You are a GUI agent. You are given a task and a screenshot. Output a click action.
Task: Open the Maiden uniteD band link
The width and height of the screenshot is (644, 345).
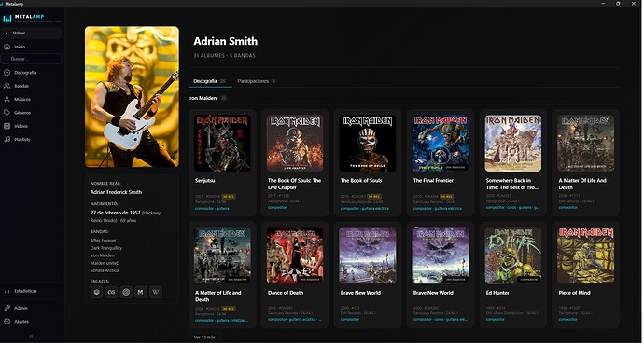point(105,263)
